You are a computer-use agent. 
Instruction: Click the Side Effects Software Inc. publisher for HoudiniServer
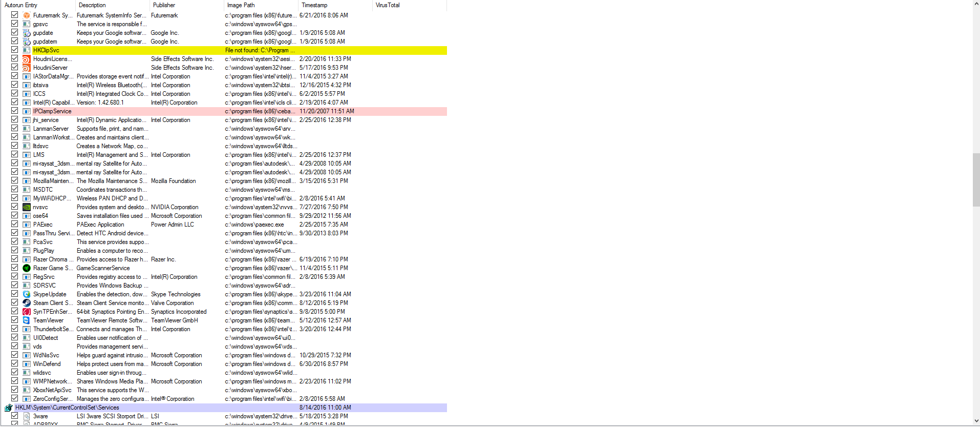pyautogui.click(x=182, y=68)
